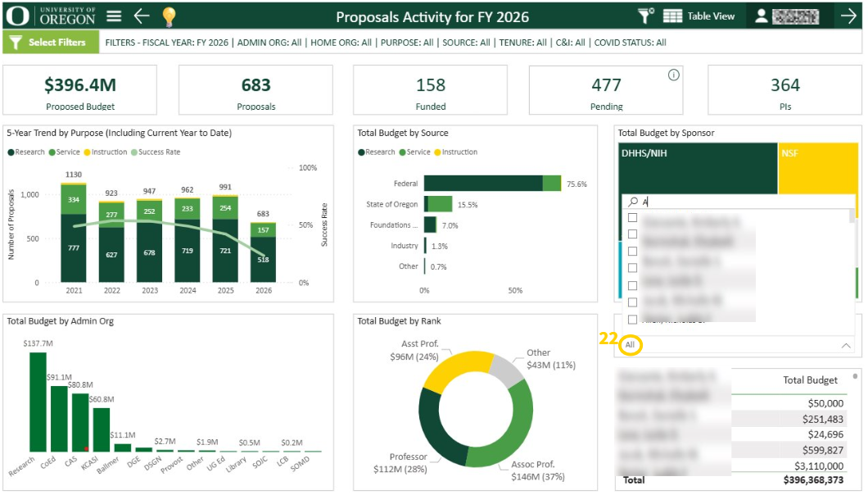Select the 683 Proposals card
This screenshot has height=495, width=868.
pos(255,90)
